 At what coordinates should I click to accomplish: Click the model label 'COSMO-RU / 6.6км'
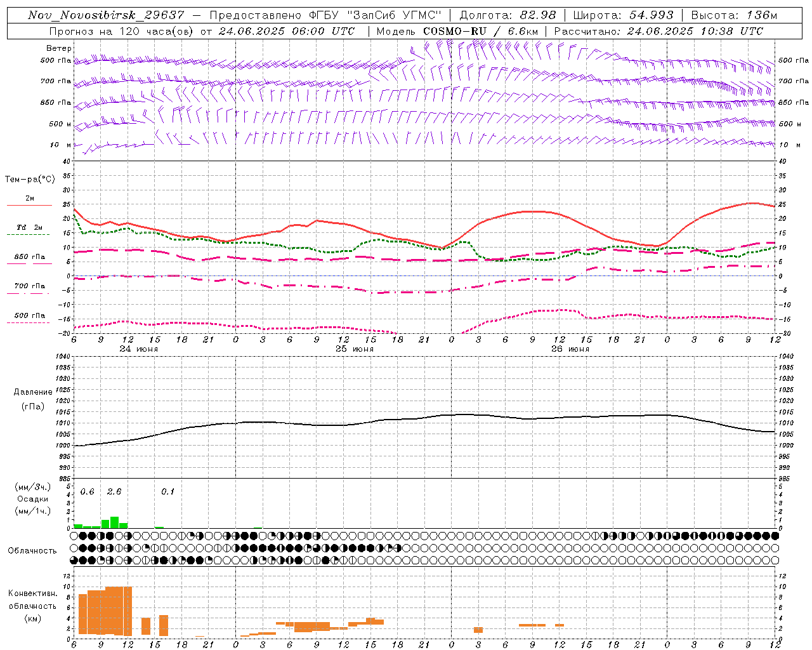pos(480,31)
